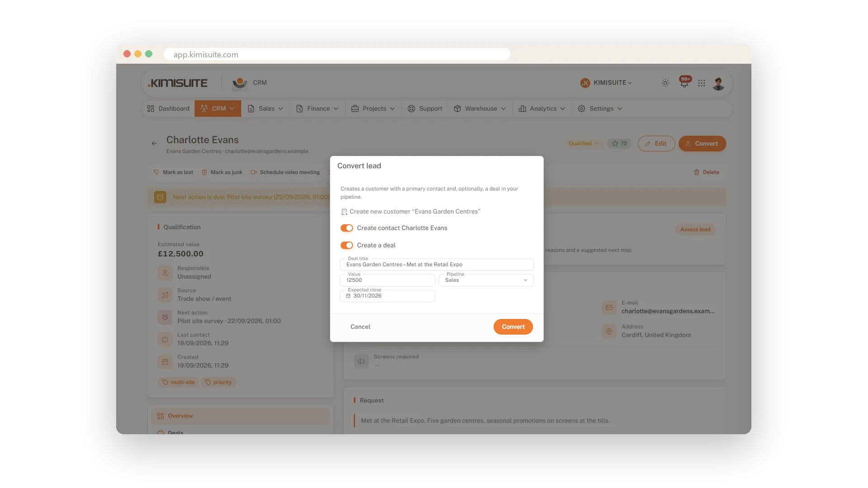Expand the Sales menu
This screenshot has width=868, height=488.
point(265,108)
